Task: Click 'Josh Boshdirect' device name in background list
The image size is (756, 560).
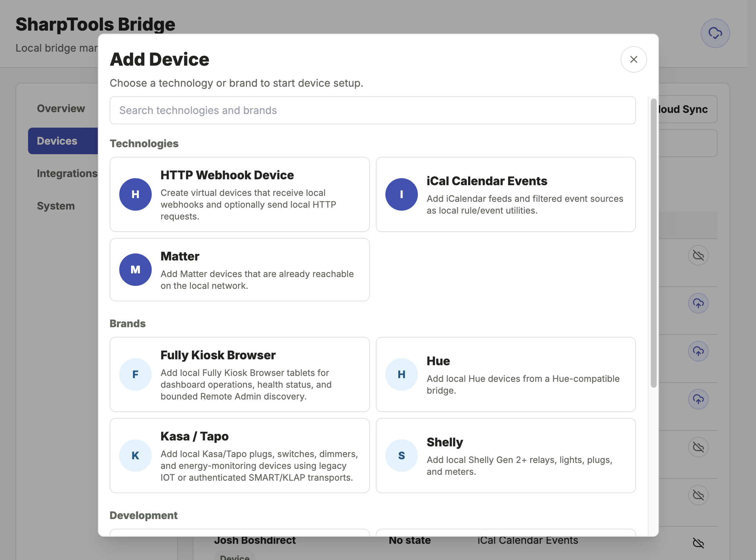Action: (x=255, y=540)
